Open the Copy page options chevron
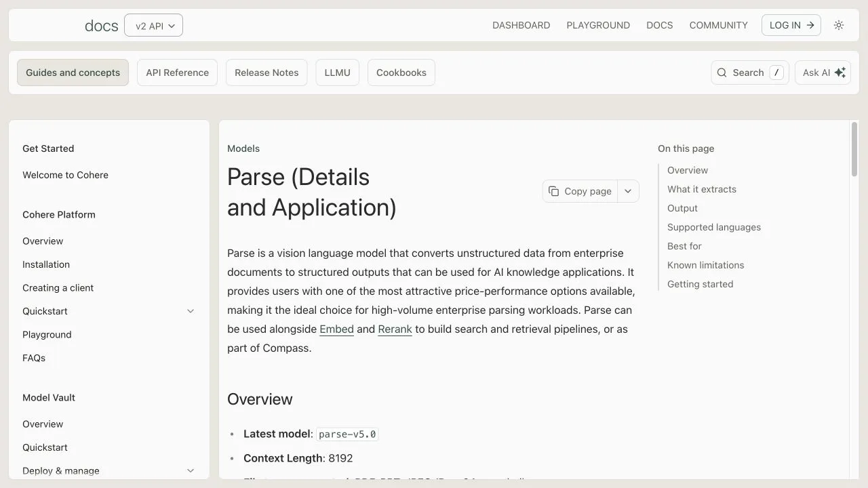 [628, 191]
